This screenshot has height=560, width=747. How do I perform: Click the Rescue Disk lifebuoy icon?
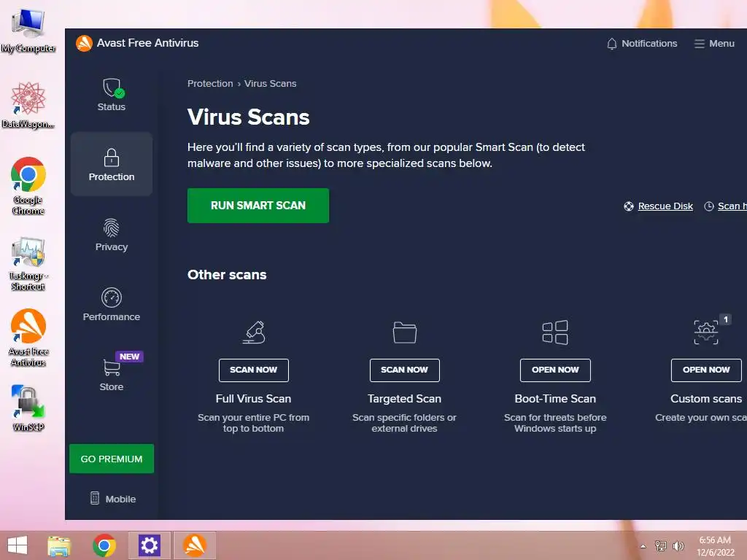pyautogui.click(x=629, y=206)
